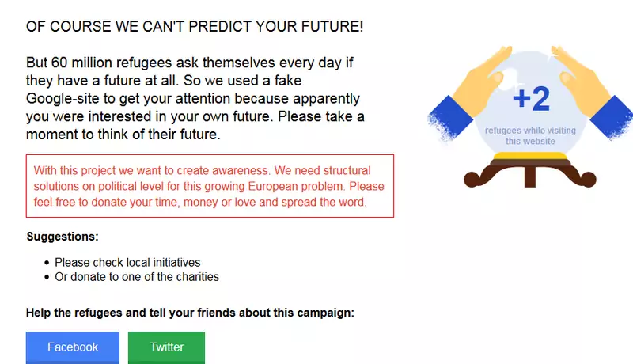Click the yellow base of crystal ball
Screen dimensions: 633x364
point(530,155)
